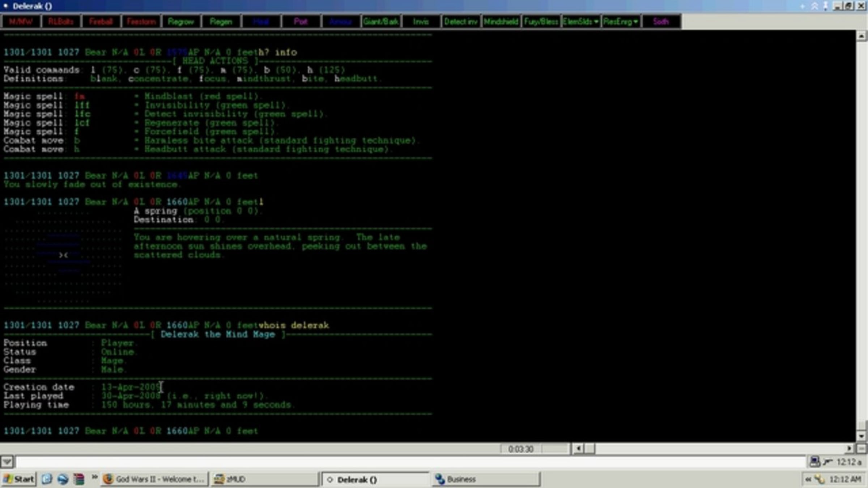Open the ResEnrg dropdown arrow
868x488 pixels.
635,22
